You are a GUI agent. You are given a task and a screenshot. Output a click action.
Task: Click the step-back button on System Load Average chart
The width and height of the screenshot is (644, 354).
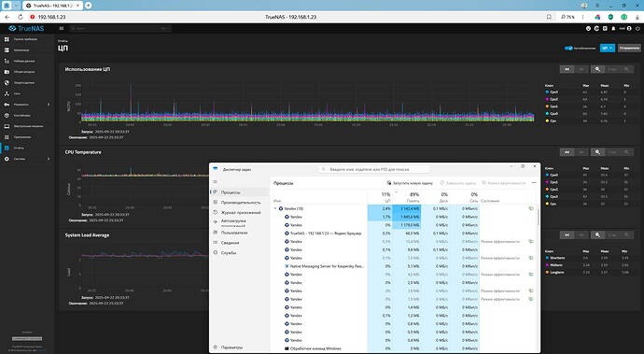point(567,234)
